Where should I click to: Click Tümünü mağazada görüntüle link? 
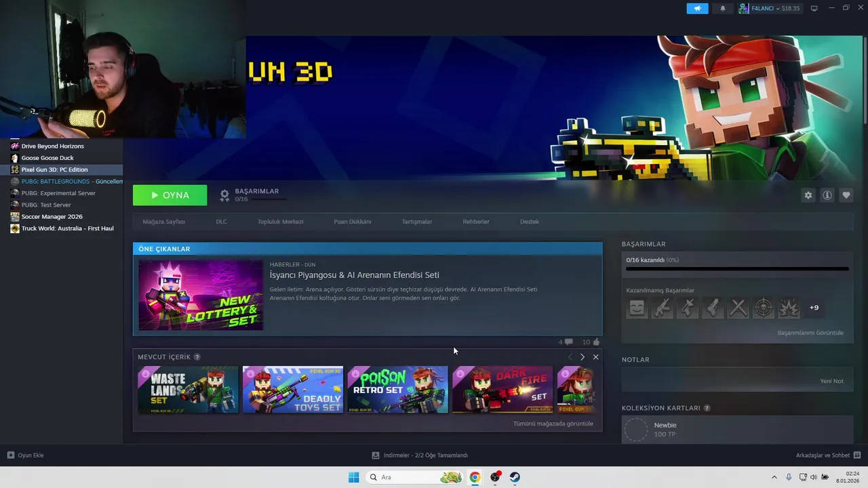pyautogui.click(x=553, y=424)
